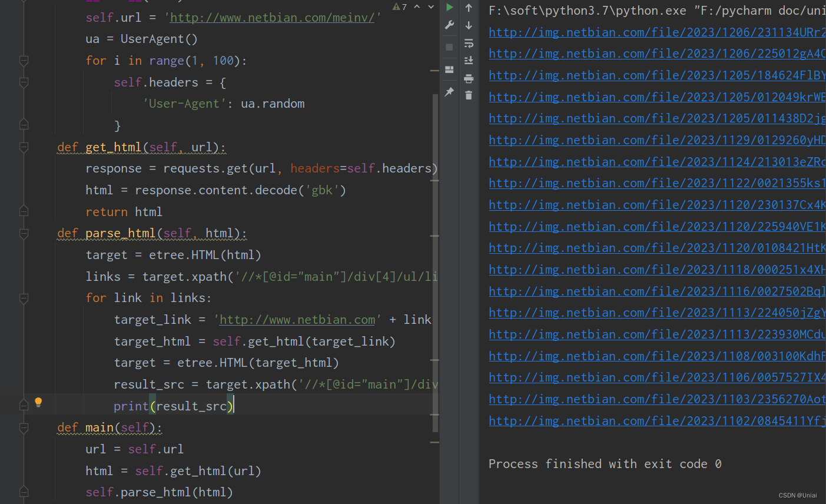Clear console with trash can icon
Viewport: 826px width, 504px height.
(x=469, y=95)
